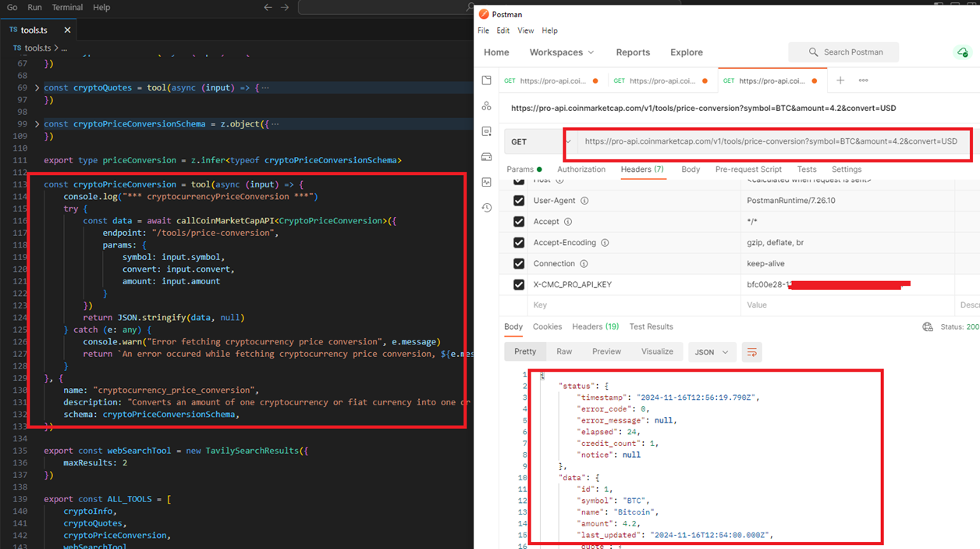980x549 pixels.
Task: Open the Postman Help menu
Action: coord(550,30)
